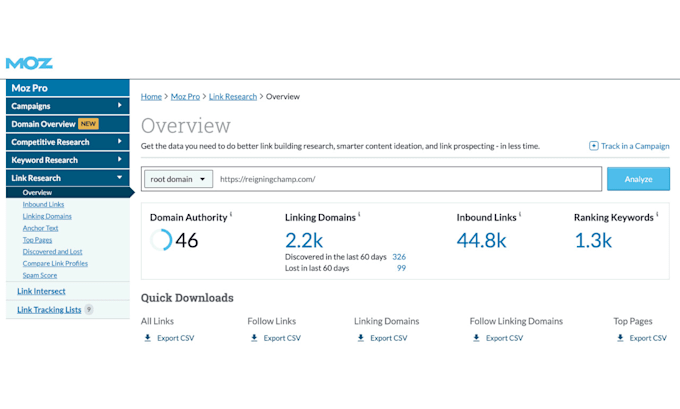Click download icon under Linking Domains export
This screenshot has width=680, height=409.
pos(361,337)
